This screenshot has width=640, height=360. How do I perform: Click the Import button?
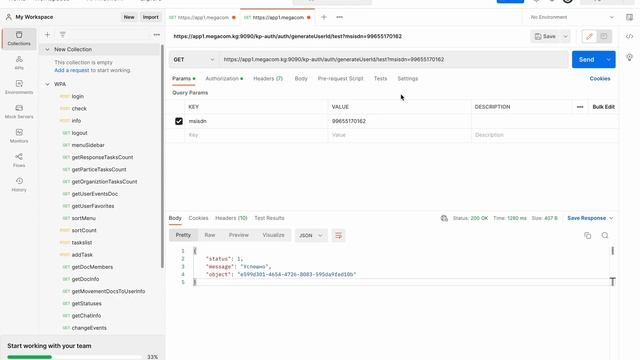tap(150, 17)
